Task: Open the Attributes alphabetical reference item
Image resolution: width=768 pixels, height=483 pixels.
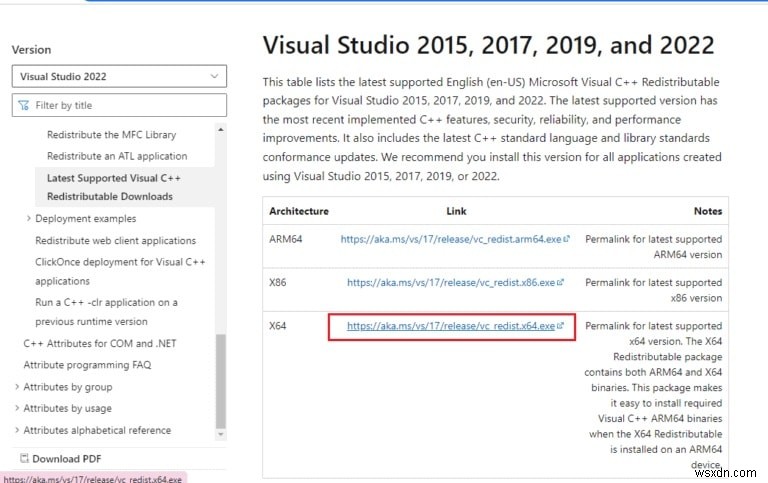Action: tap(97, 430)
